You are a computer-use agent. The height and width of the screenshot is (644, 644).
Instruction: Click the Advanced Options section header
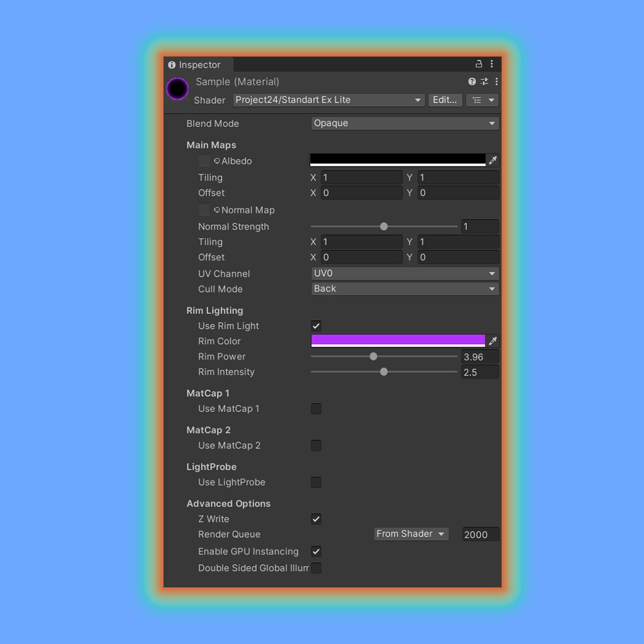point(228,504)
